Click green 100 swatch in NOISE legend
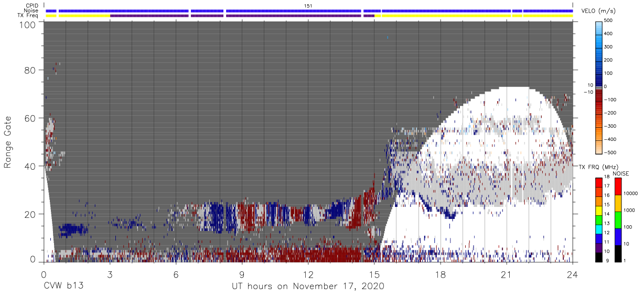The width and height of the screenshot is (644, 297). (x=617, y=220)
